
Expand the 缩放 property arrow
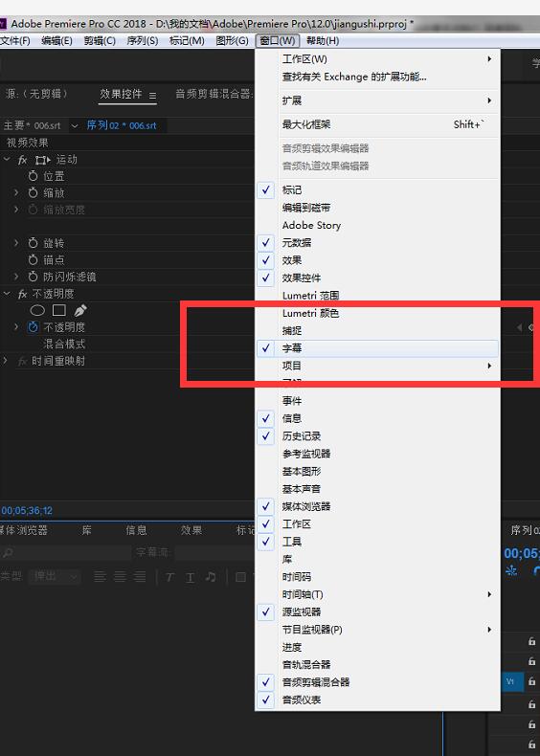coord(16,193)
